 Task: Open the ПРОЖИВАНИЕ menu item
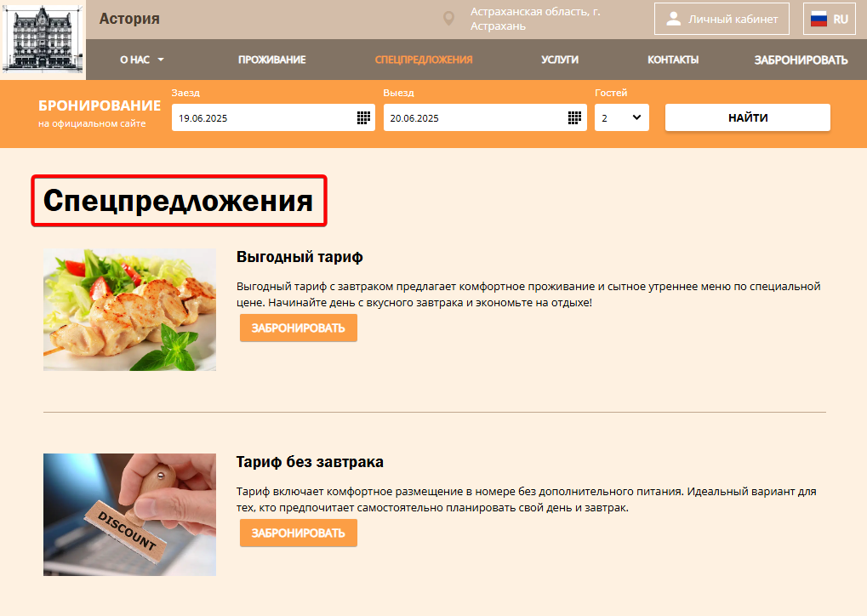272,60
